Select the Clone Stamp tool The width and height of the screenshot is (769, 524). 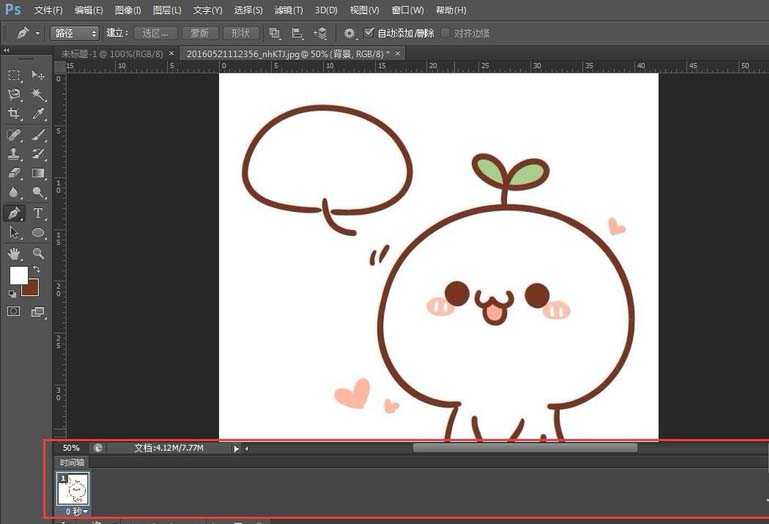[14, 153]
